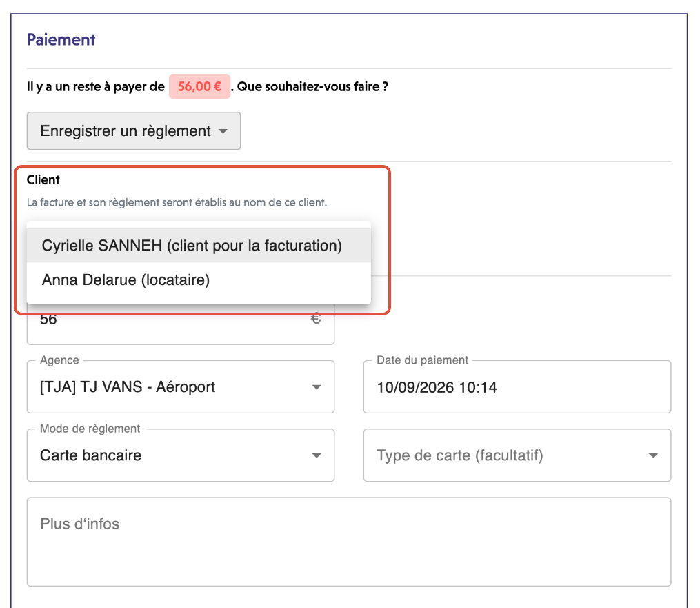Click the Date du paiement label
700x608 pixels.
tap(422, 360)
